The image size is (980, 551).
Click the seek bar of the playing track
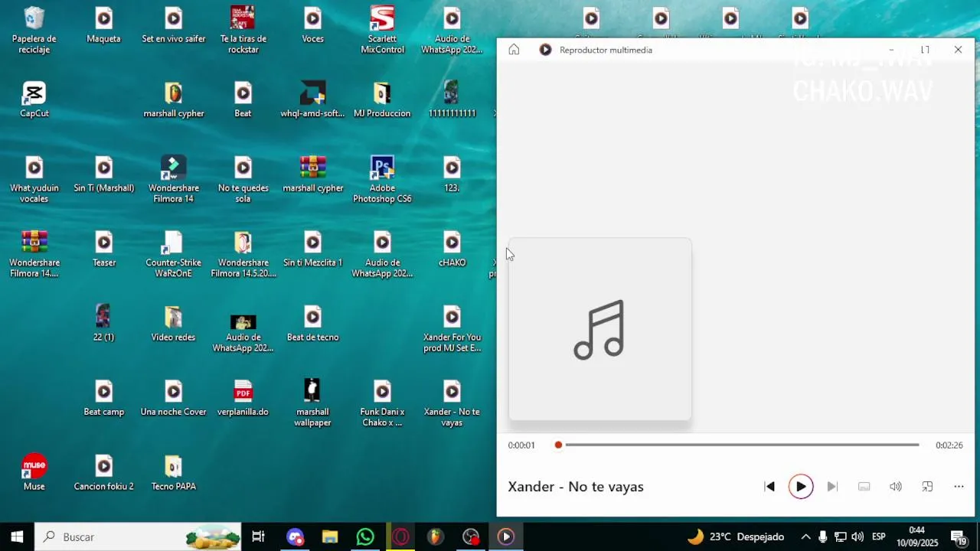[739, 445]
